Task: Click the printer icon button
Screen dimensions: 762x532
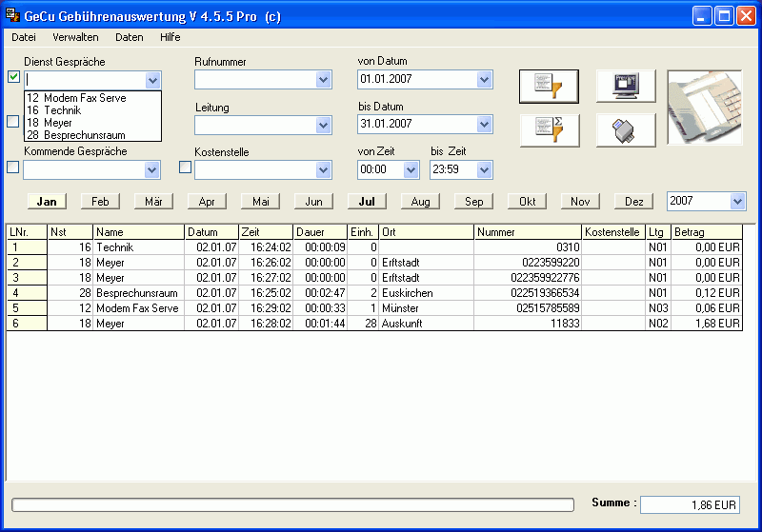Action: coord(626,130)
